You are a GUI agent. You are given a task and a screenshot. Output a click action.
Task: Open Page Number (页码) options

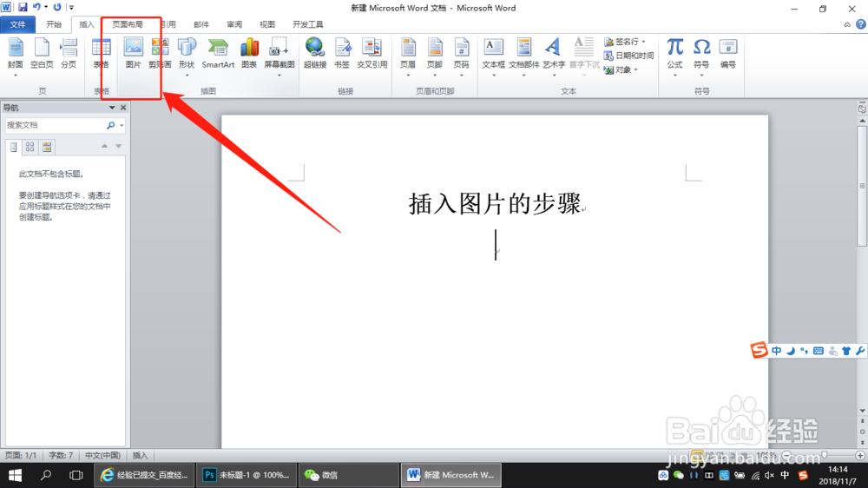tap(461, 57)
